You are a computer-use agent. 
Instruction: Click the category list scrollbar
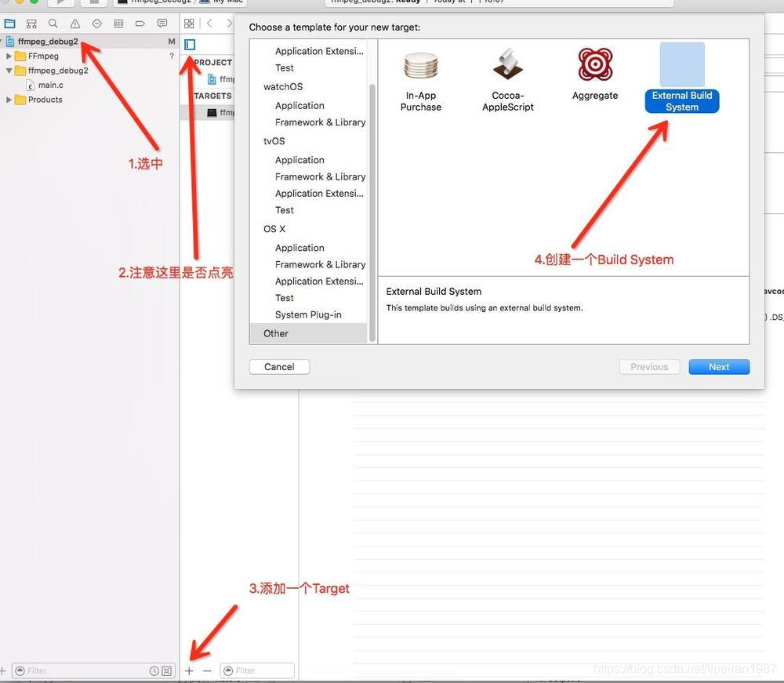point(372,213)
